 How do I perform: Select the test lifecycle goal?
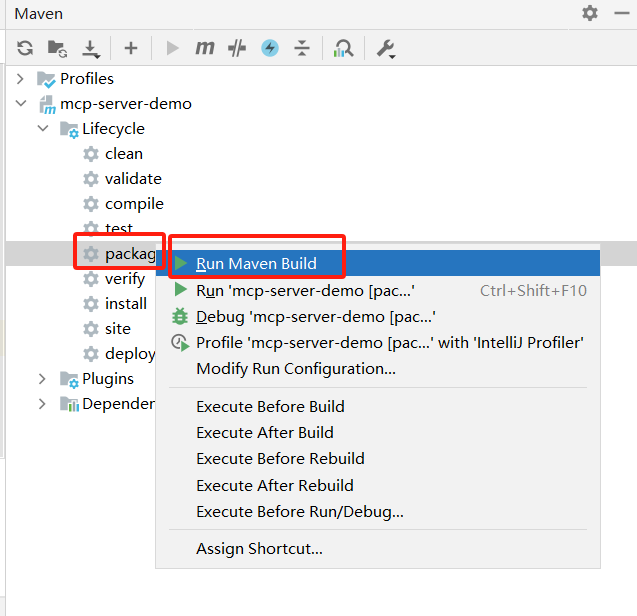coord(119,228)
